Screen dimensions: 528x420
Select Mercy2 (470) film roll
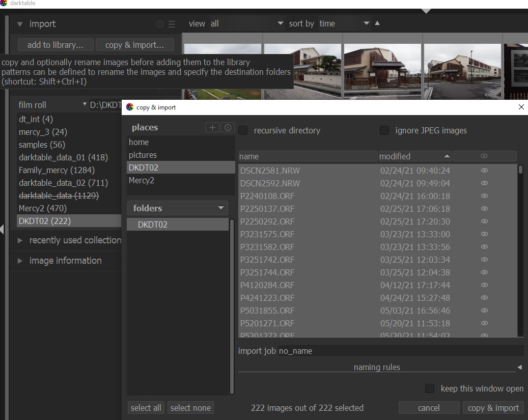[x=69, y=208]
